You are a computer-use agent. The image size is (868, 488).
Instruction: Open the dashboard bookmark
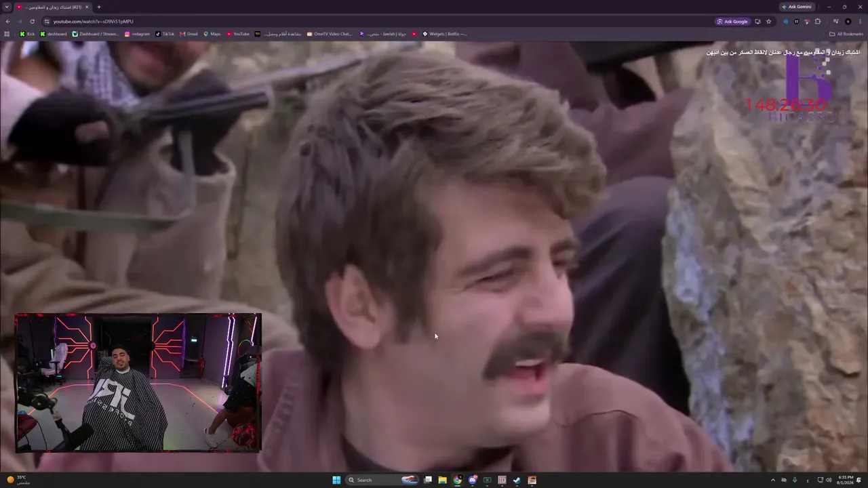pyautogui.click(x=54, y=34)
